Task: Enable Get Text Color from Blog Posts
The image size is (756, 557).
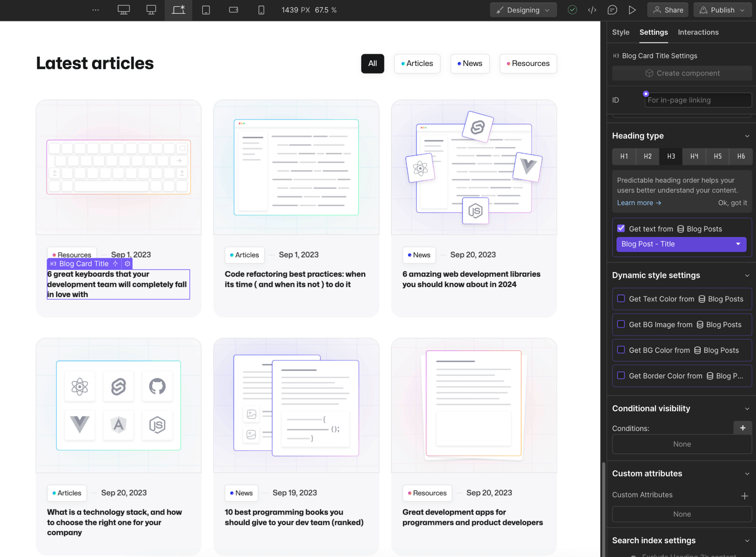Action: [x=620, y=298]
